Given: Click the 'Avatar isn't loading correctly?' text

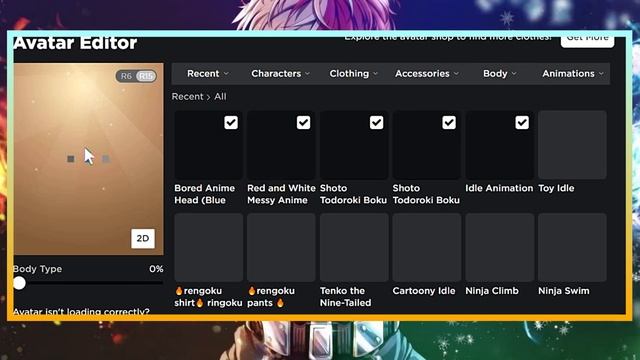Looking at the screenshot, I should click(81, 311).
